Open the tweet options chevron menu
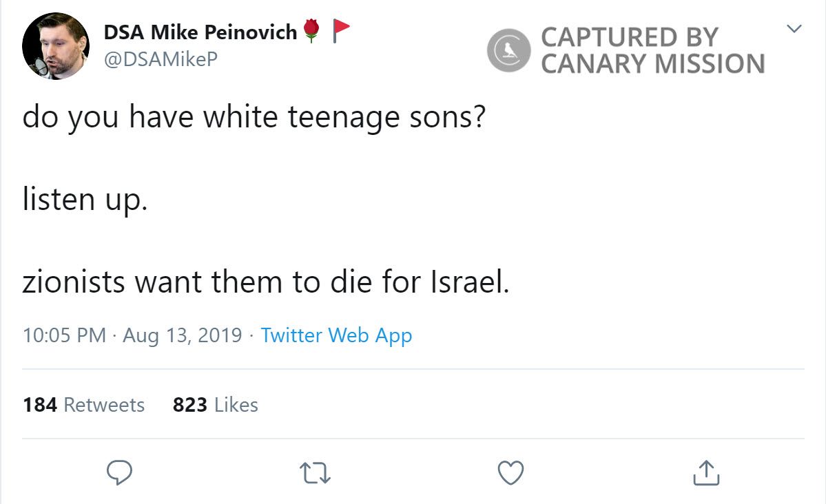This screenshot has height=504, width=826. 794,29
